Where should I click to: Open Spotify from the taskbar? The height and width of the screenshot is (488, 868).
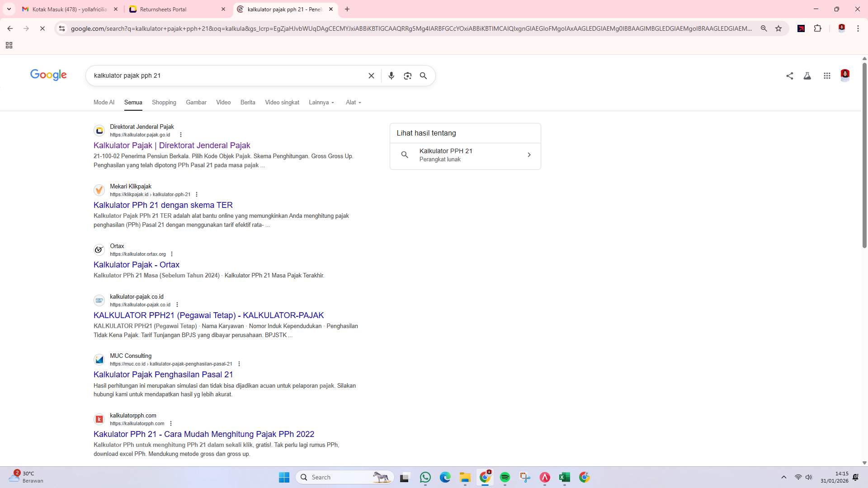(505, 477)
